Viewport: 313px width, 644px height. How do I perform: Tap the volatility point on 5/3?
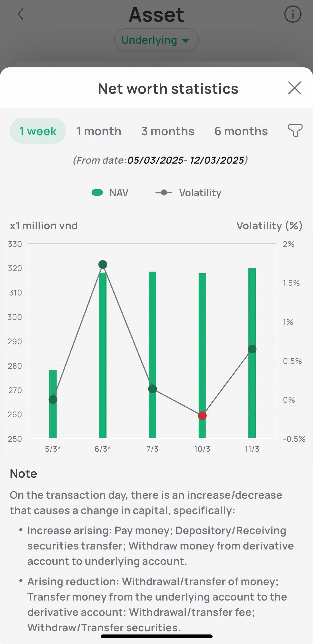pos(53,400)
